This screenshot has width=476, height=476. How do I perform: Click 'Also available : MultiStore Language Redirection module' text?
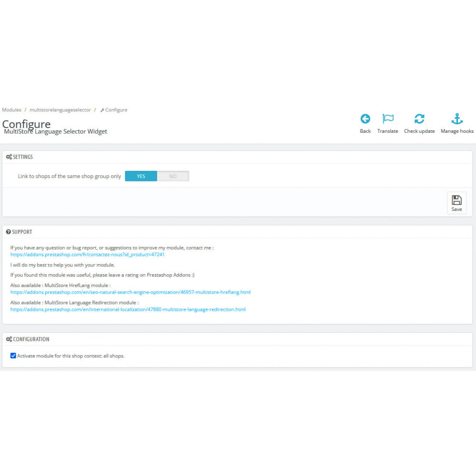pos(73,302)
